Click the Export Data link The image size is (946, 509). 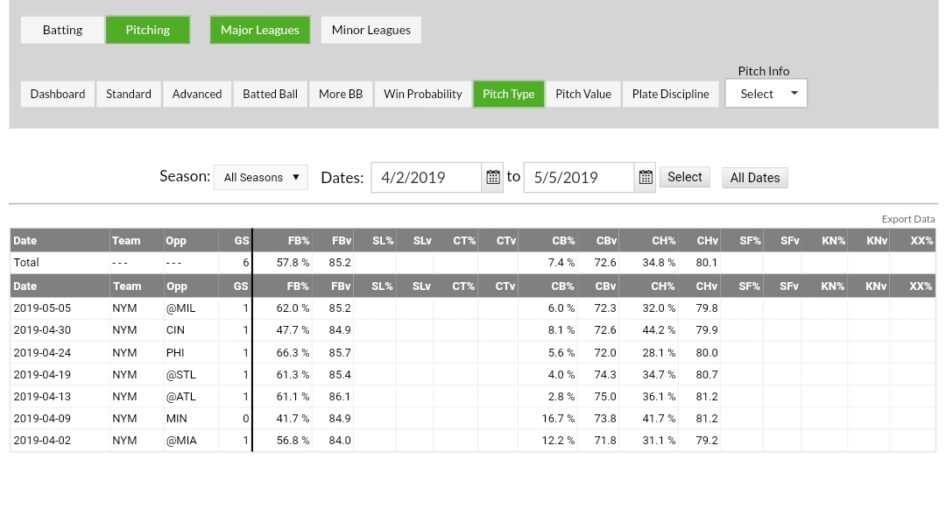(908, 219)
